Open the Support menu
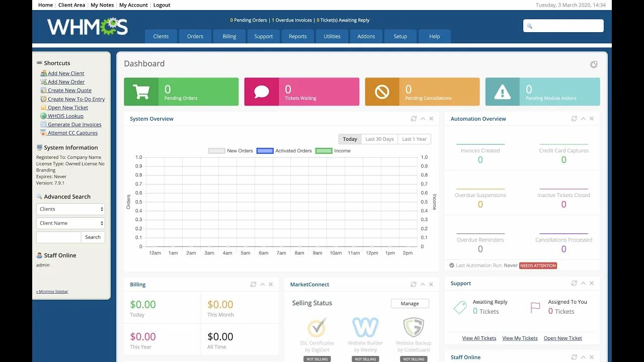The width and height of the screenshot is (644, 362). click(264, 36)
